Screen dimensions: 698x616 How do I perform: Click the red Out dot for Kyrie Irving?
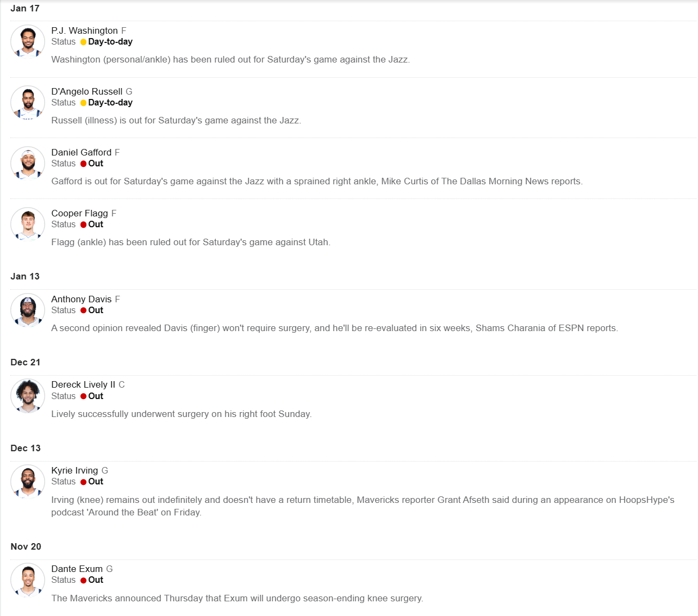(83, 482)
